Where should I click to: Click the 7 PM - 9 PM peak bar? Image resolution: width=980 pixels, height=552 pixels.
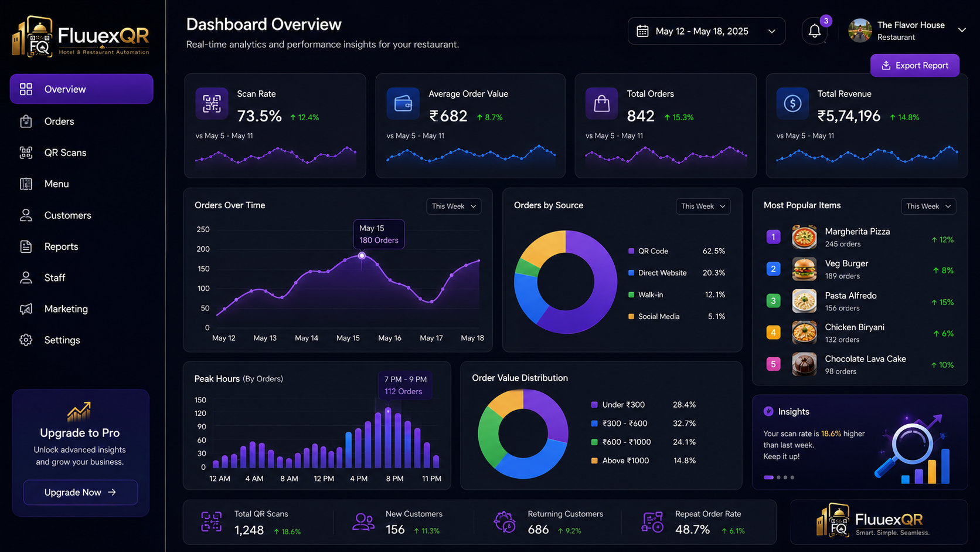388,438
